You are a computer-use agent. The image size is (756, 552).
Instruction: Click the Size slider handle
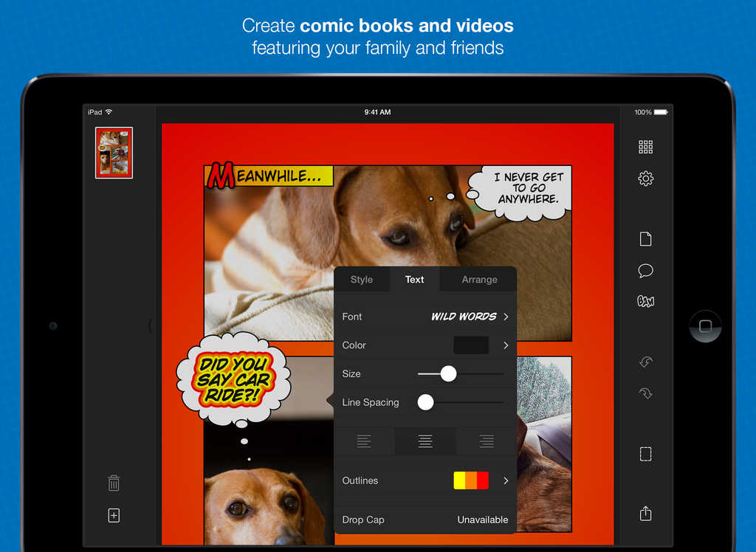(x=448, y=374)
